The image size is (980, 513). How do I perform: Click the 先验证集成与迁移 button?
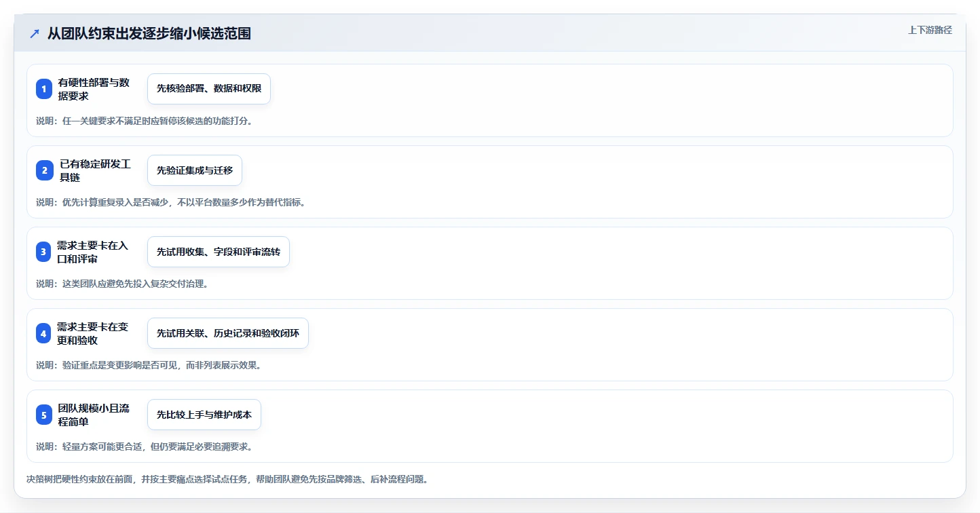click(195, 170)
